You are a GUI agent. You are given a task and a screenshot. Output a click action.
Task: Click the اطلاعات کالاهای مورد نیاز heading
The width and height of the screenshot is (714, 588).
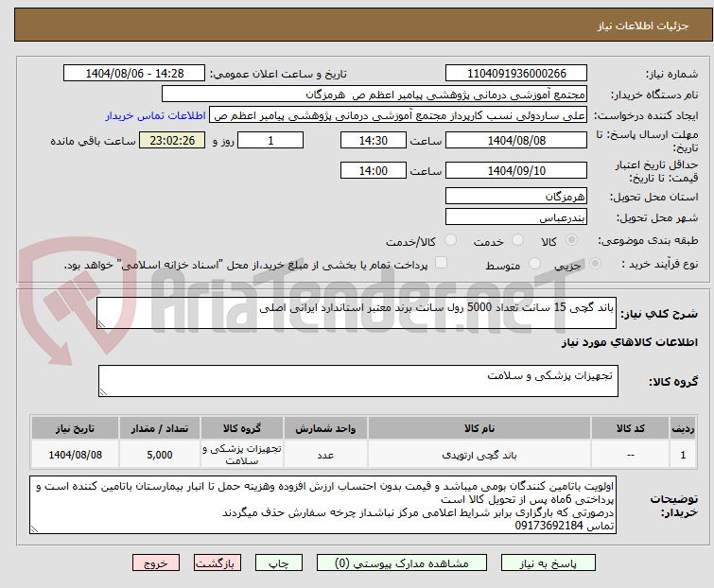click(629, 342)
